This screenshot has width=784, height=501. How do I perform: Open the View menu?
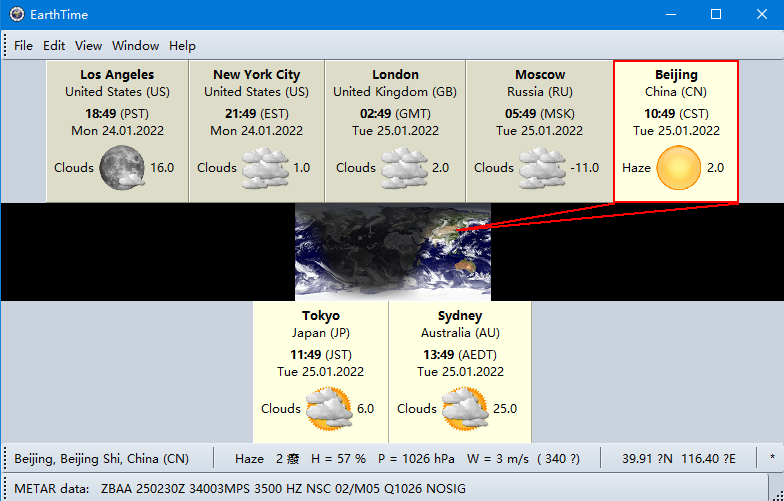88,46
